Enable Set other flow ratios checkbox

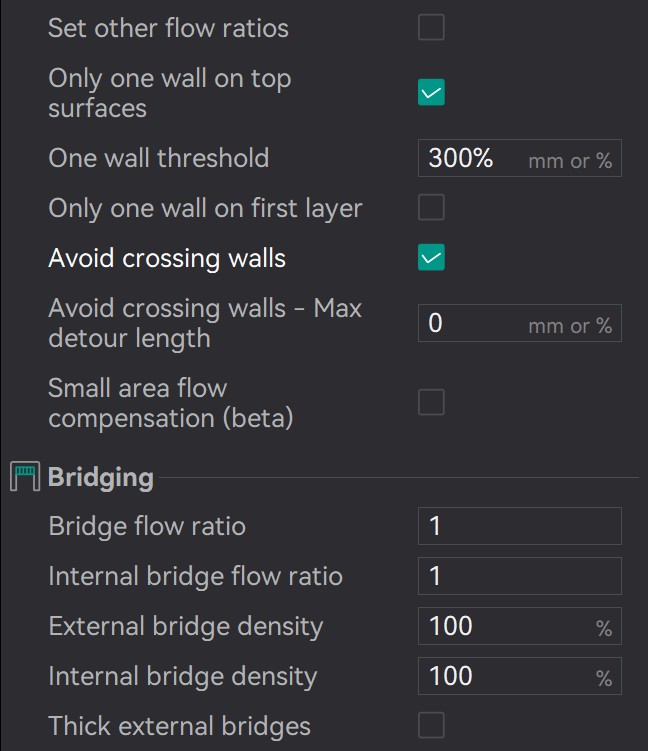(x=431, y=28)
